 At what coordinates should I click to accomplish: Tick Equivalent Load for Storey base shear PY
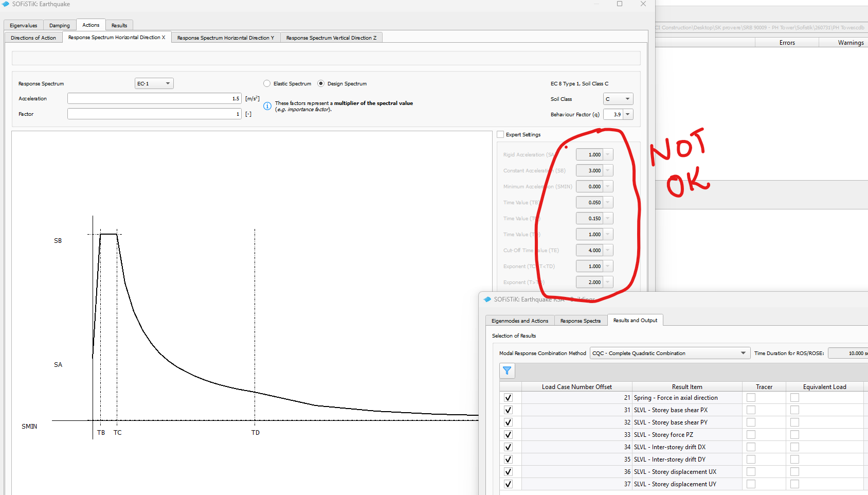(x=794, y=422)
